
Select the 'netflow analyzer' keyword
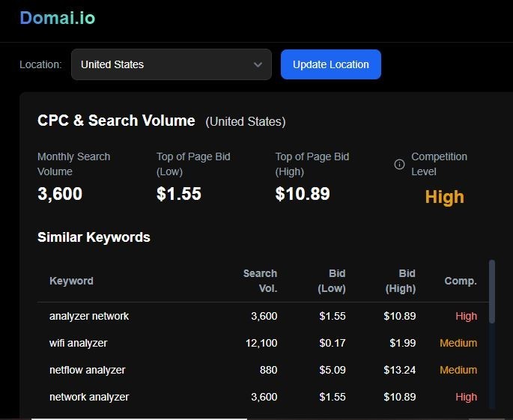pyautogui.click(x=88, y=370)
